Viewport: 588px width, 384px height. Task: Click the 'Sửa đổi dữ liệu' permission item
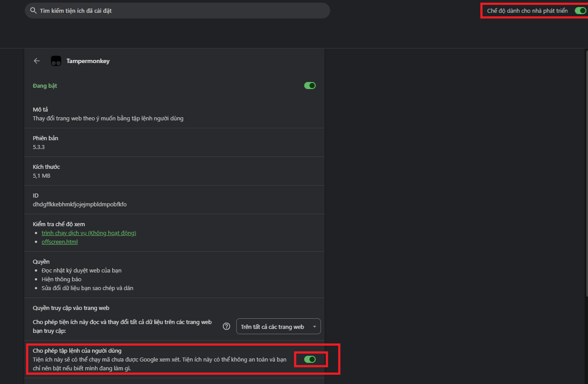[87, 288]
